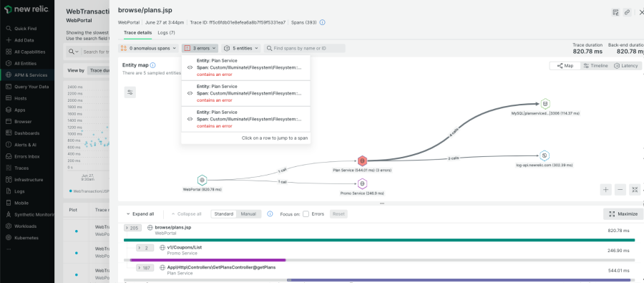644x283 pixels.
Task: Open All Capabilities in sidebar
Action: pos(29,52)
